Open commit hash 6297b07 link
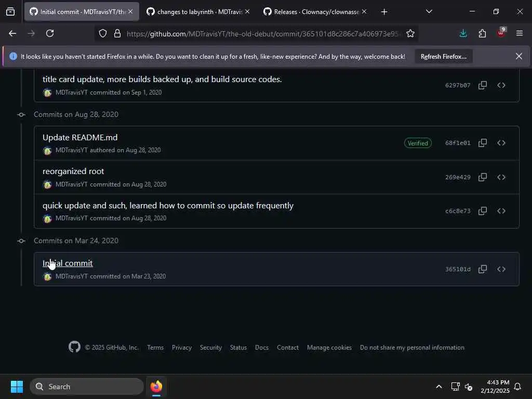Image resolution: width=532 pixels, height=399 pixels. [x=458, y=85]
